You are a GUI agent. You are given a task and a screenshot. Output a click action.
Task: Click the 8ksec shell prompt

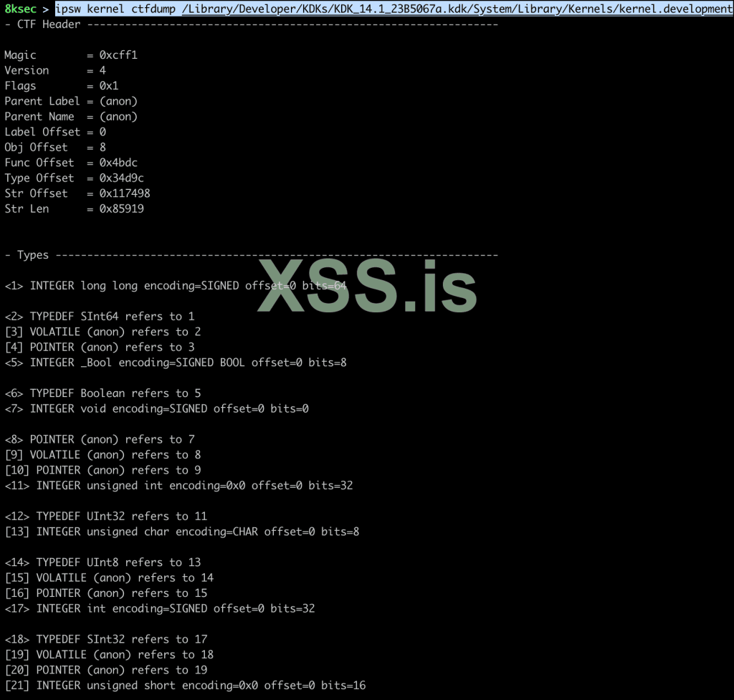tap(19, 9)
